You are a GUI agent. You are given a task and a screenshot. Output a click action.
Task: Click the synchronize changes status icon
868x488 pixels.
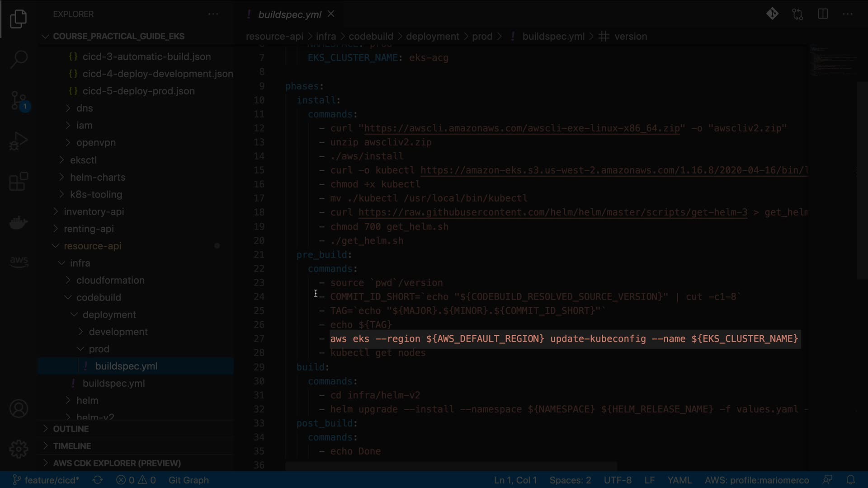click(98, 480)
